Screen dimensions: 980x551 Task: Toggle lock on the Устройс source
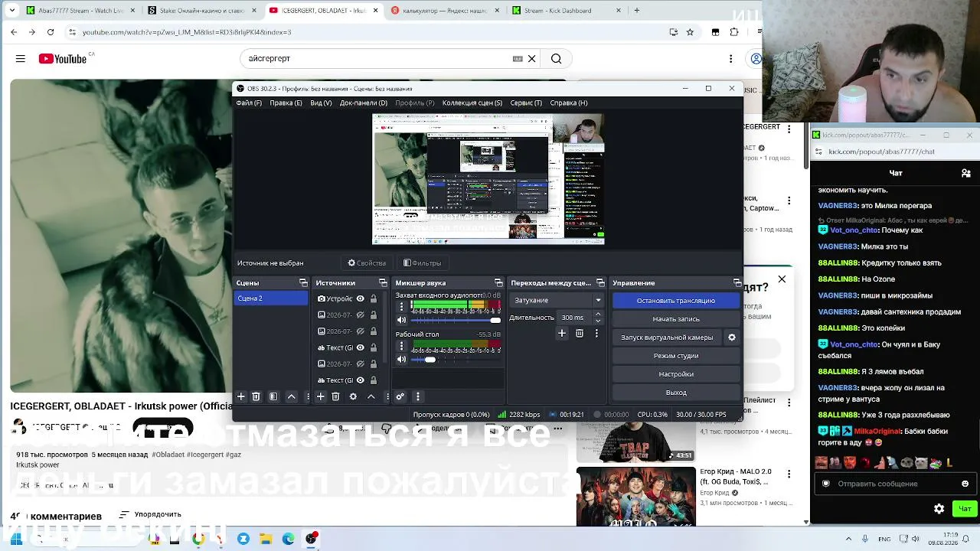[374, 299]
